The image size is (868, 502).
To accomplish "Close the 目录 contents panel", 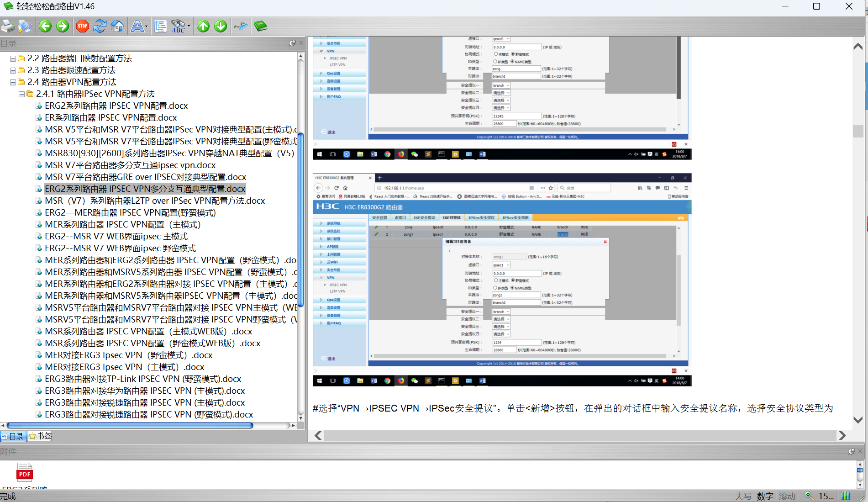I will click(301, 43).
